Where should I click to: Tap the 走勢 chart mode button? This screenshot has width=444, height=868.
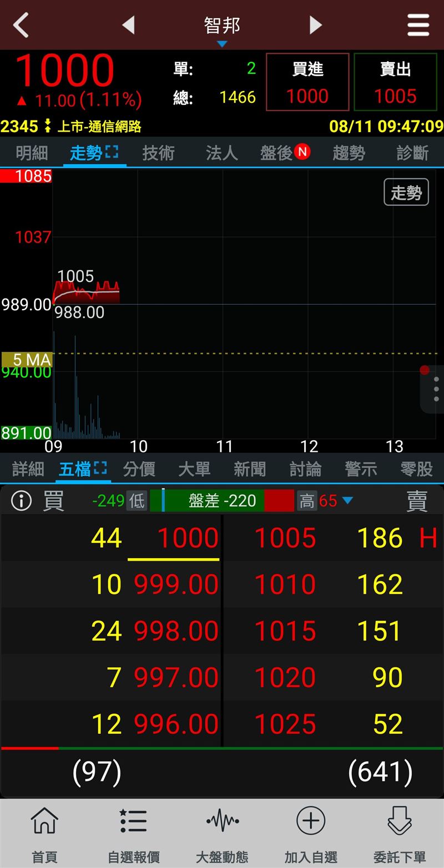[x=406, y=193]
